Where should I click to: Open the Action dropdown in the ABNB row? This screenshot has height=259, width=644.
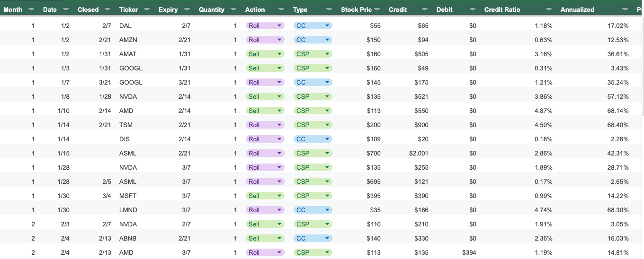click(x=279, y=238)
